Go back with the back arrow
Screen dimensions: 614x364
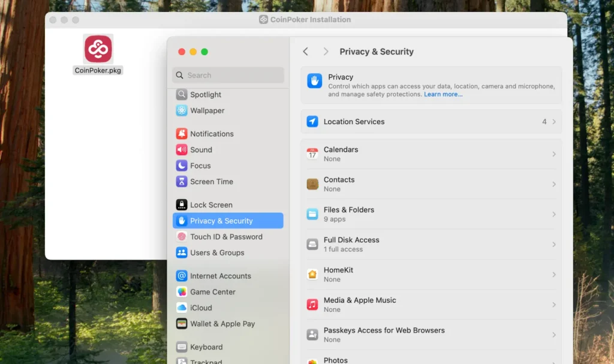pos(306,52)
